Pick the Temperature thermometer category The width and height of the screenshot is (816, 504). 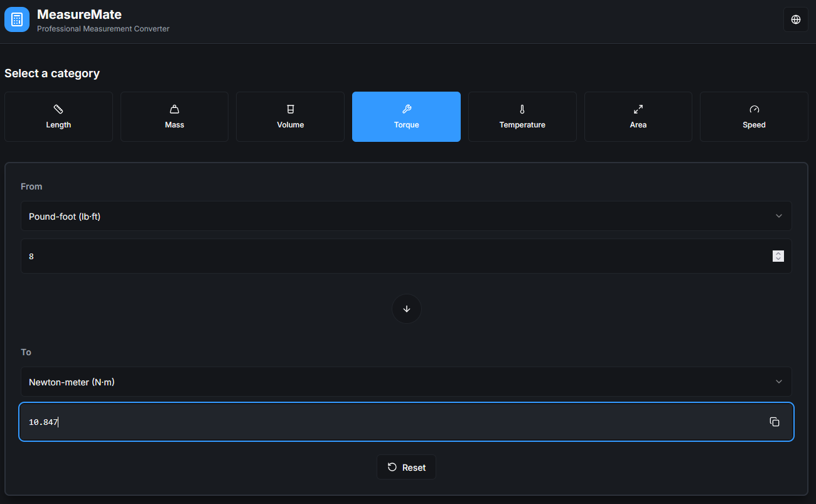pyautogui.click(x=522, y=117)
